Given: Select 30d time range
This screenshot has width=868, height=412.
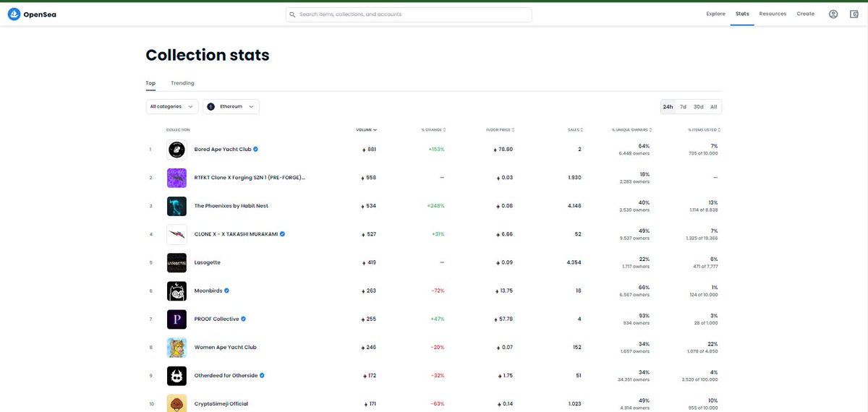Looking at the screenshot, I should [698, 107].
